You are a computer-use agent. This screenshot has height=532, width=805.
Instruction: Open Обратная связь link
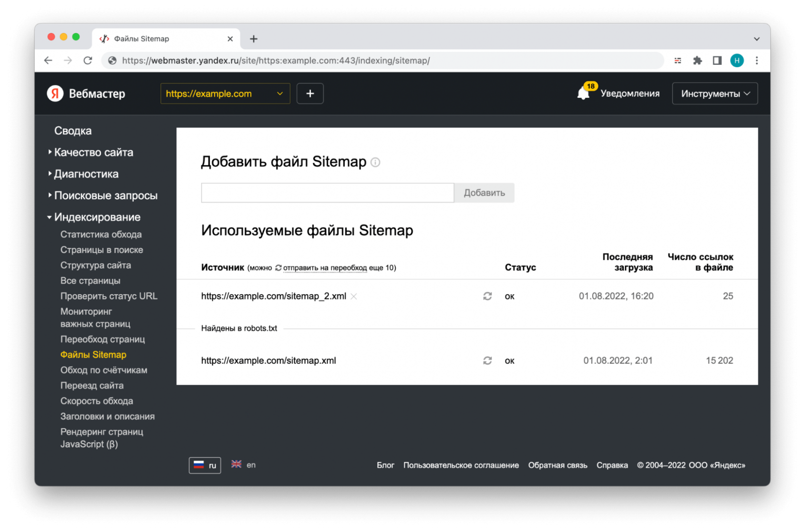pyautogui.click(x=557, y=465)
